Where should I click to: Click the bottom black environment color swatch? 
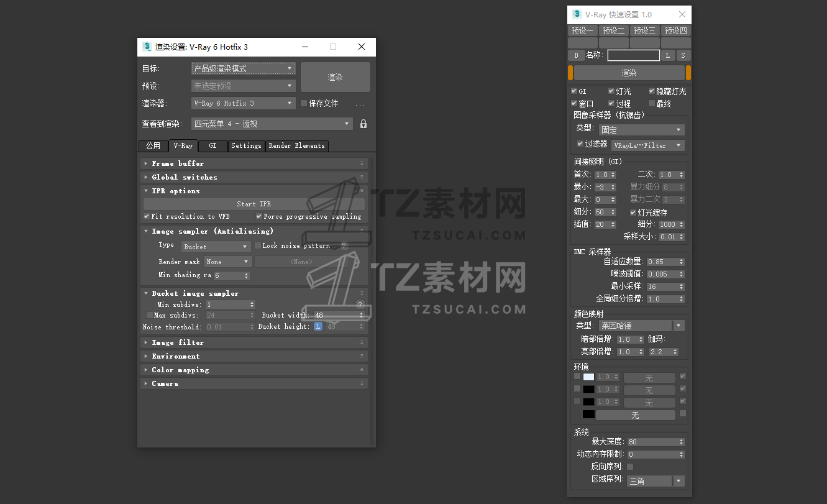tap(588, 414)
